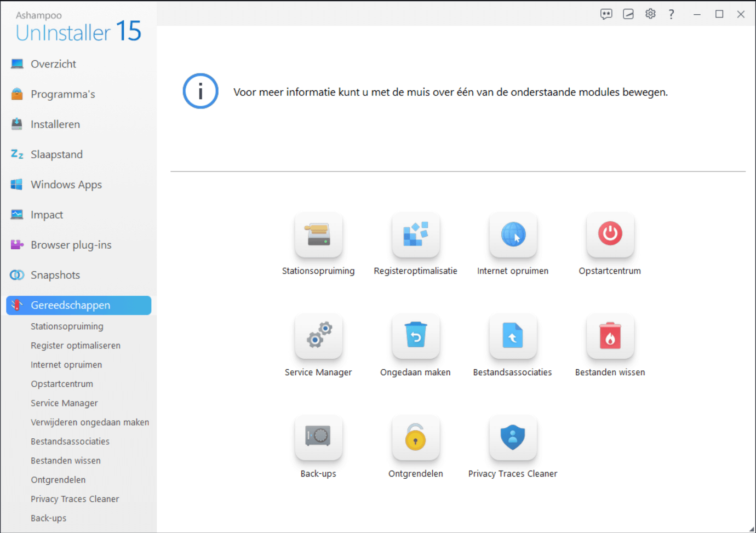Click the Privacy Traces Cleaner tile label
This screenshot has height=533, width=756.
tap(513, 473)
